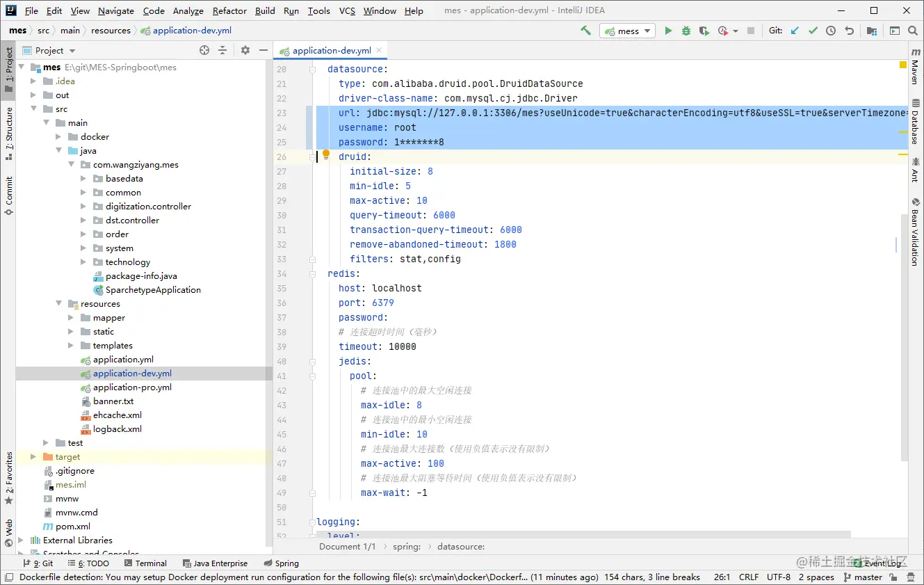Click the master git branch widget
924x585 pixels.
click(863, 577)
